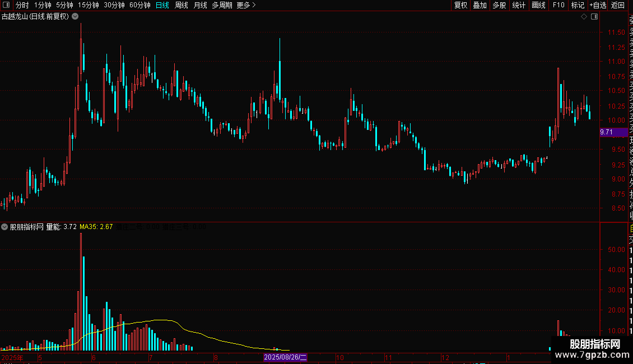Click the MA35: 2.67 indicator value
The image size is (633, 364).
[96, 227]
